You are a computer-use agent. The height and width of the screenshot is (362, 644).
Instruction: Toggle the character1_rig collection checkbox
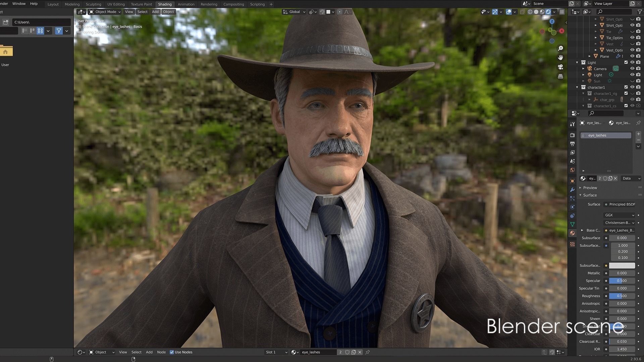pos(626,94)
